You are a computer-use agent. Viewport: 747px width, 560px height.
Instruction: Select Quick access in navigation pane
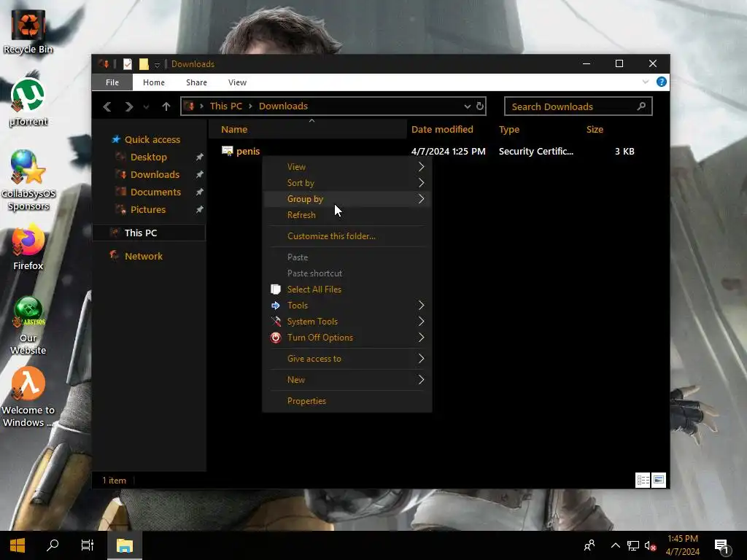coord(152,139)
